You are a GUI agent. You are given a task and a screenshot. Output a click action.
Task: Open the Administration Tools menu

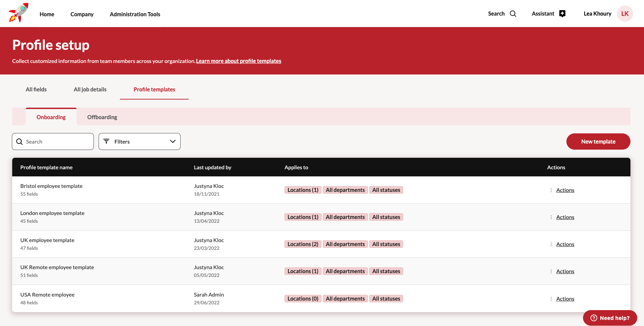[135, 14]
